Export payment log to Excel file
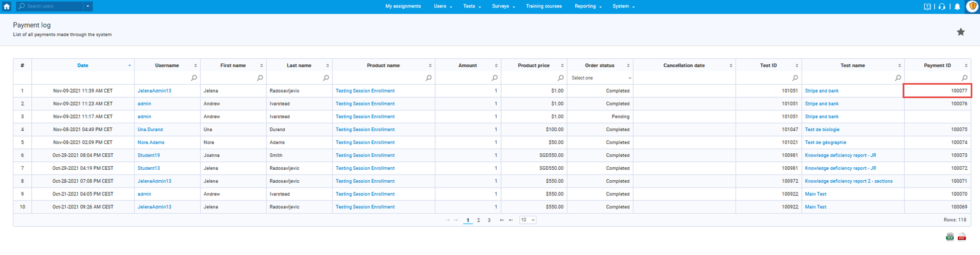Viewport: 980px width, 255px height. 949,237
